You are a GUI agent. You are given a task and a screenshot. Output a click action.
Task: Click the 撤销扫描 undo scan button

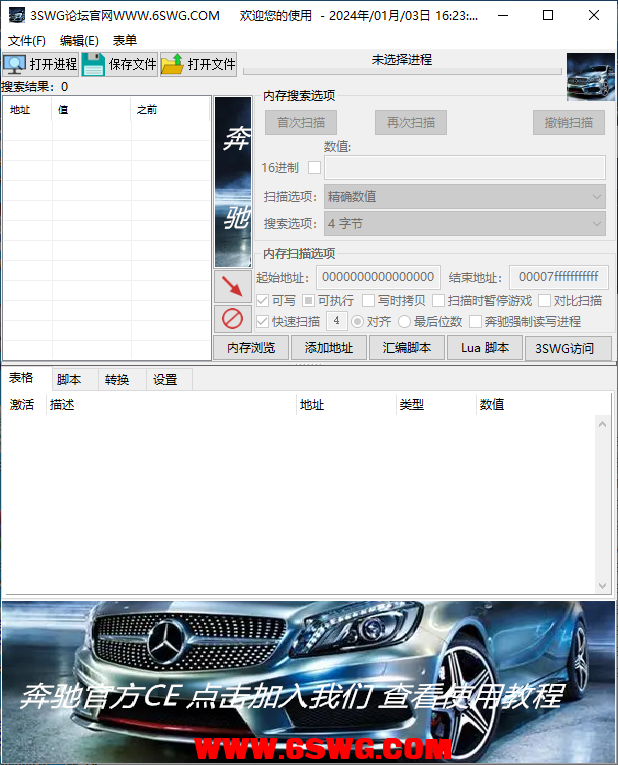tap(569, 122)
